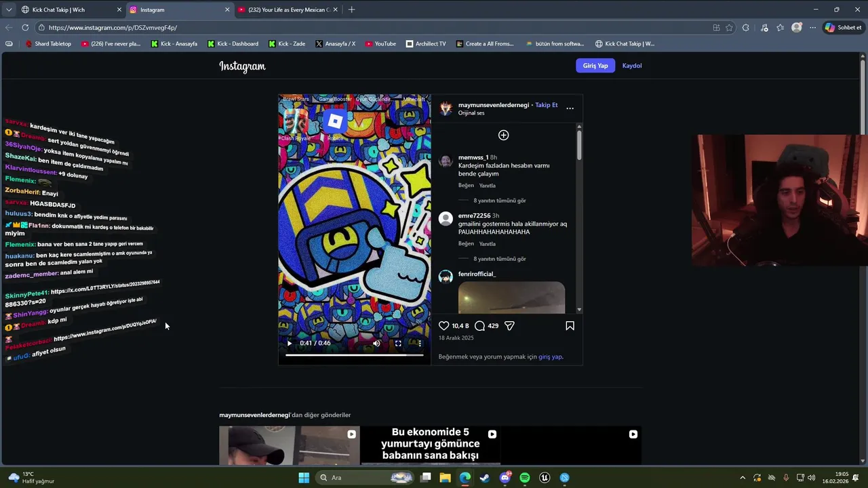Click giriş yap link below post

pyautogui.click(x=550, y=357)
